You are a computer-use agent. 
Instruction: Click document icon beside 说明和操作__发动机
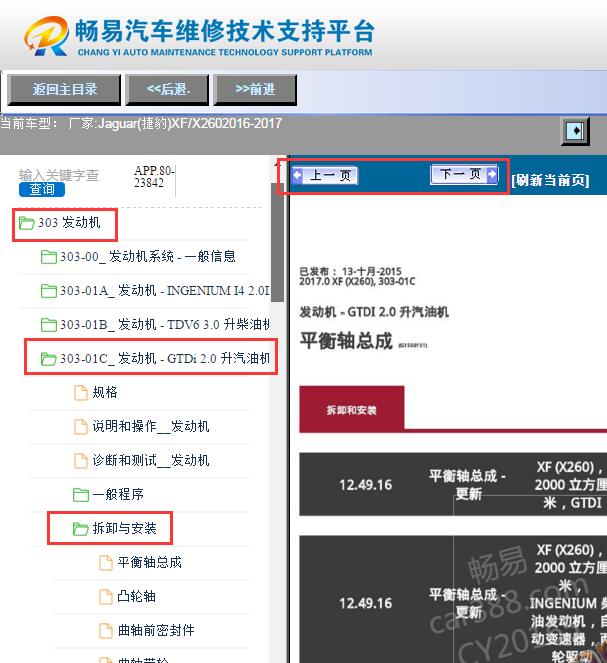pos(81,427)
